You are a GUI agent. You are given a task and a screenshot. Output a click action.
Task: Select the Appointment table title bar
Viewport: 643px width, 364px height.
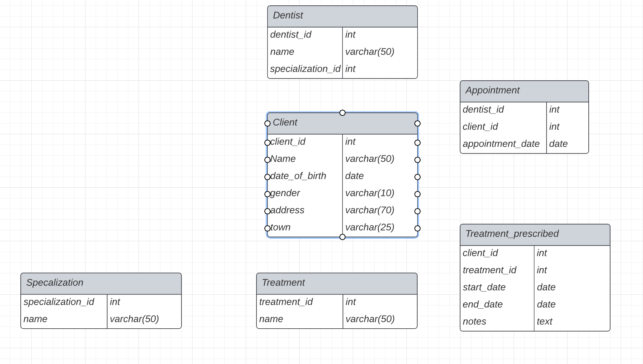[x=524, y=91]
